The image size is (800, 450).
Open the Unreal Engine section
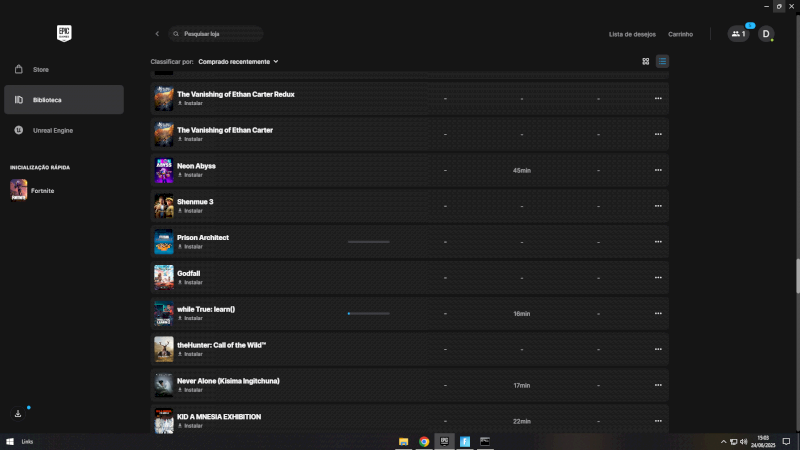64,130
